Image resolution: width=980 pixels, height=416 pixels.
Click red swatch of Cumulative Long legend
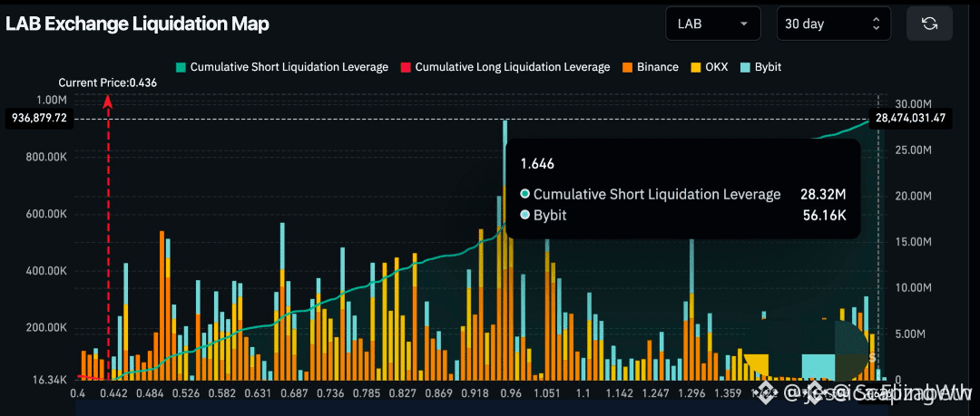406,67
